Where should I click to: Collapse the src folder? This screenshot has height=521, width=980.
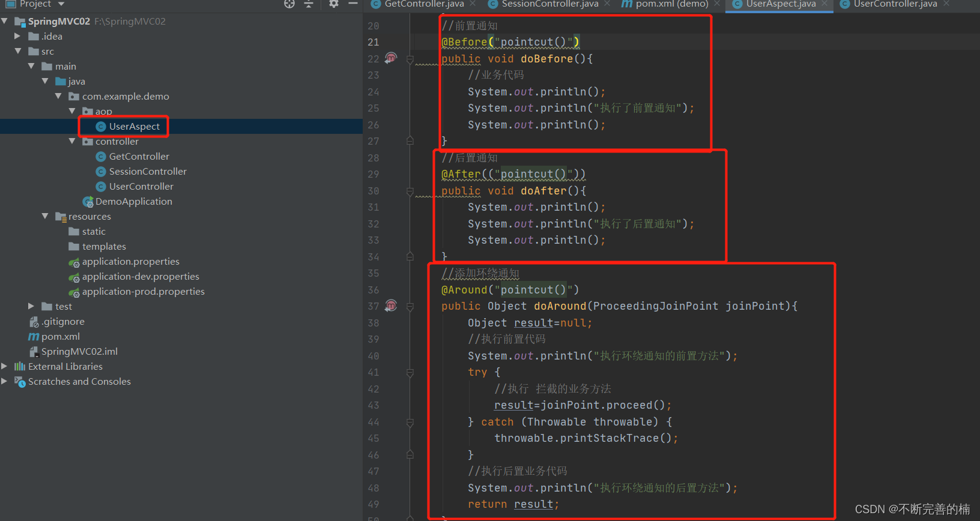(18, 51)
